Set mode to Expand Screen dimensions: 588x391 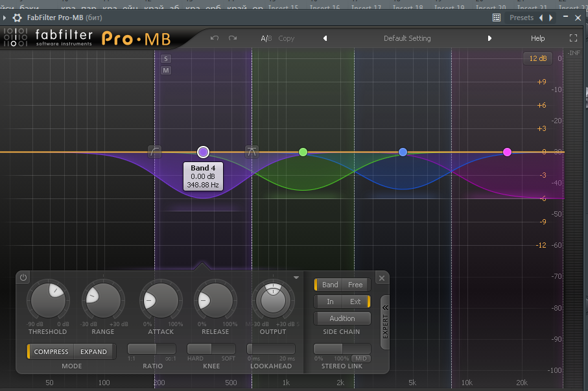94,351
